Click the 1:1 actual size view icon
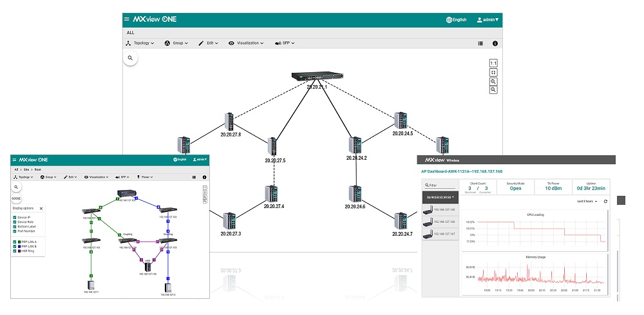 click(493, 63)
